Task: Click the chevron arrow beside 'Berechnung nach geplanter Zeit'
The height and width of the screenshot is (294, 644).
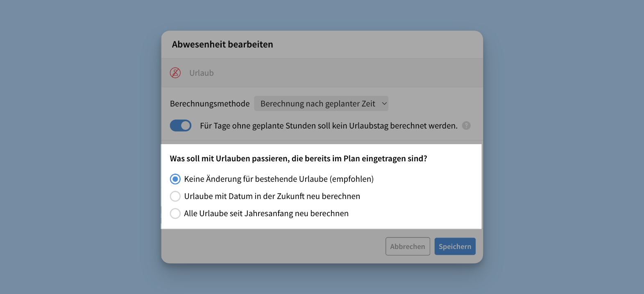Action: [x=384, y=104]
